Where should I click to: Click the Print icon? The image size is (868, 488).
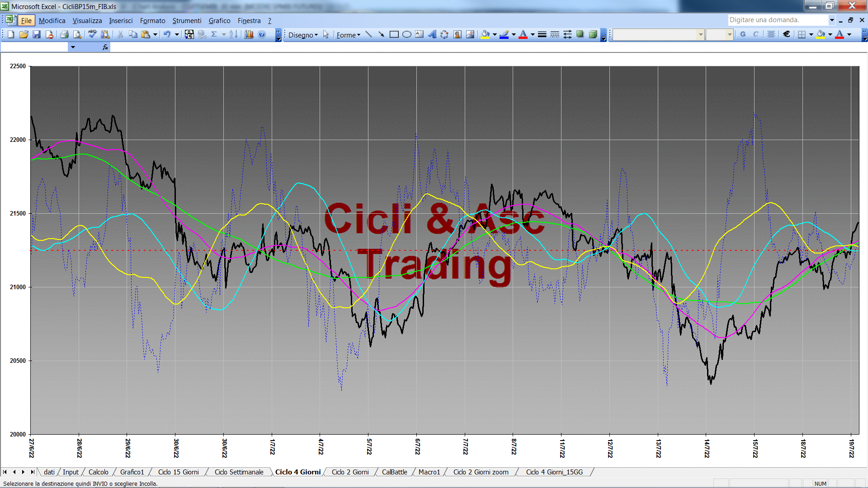pyautogui.click(x=64, y=35)
